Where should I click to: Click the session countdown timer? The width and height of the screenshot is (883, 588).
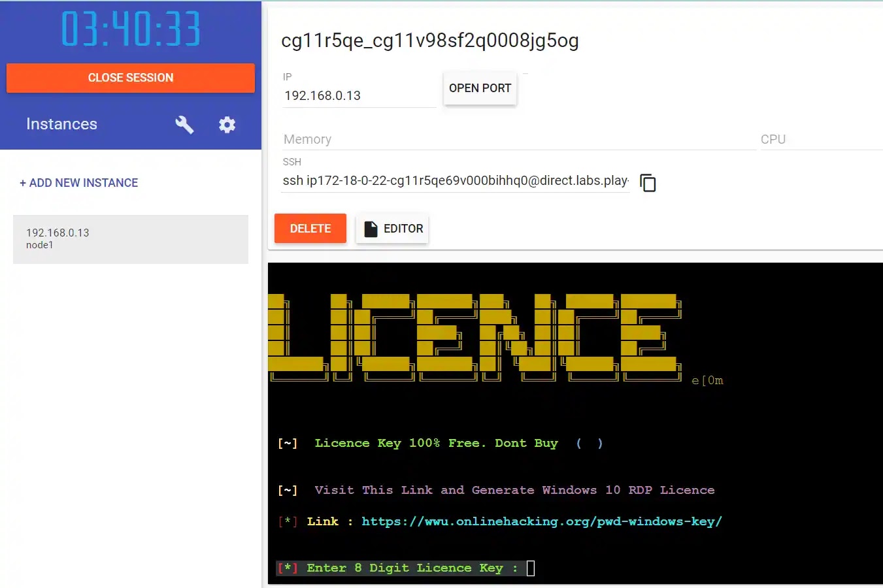pos(131,29)
